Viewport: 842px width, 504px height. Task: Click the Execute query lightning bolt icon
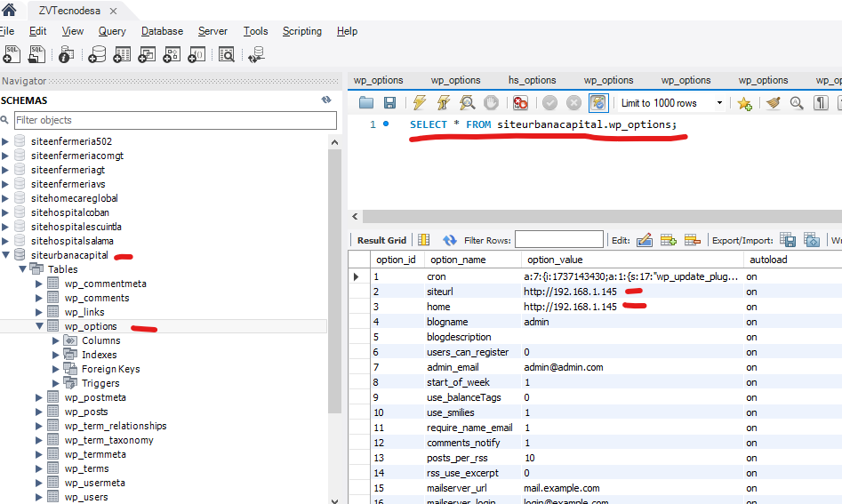pyautogui.click(x=420, y=103)
